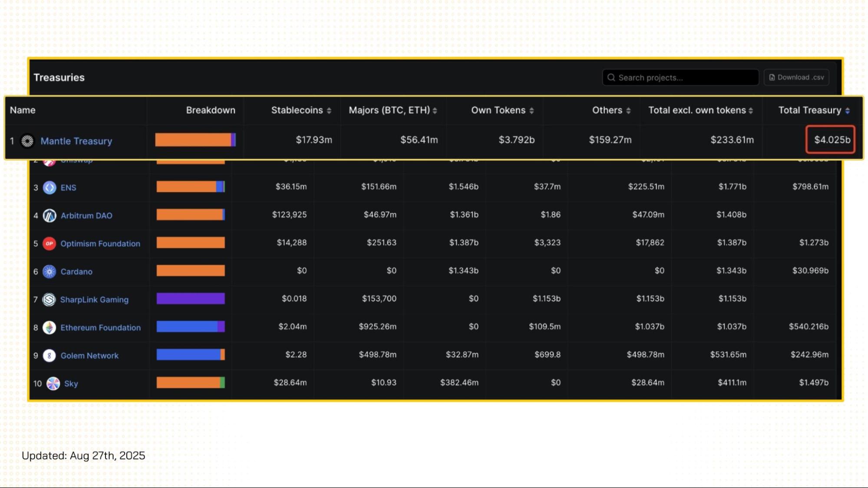Image resolution: width=868 pixels, height=488 pixels.
Task: Click Mantle stablecoins value $17.93m
Action: coord(314,140)
